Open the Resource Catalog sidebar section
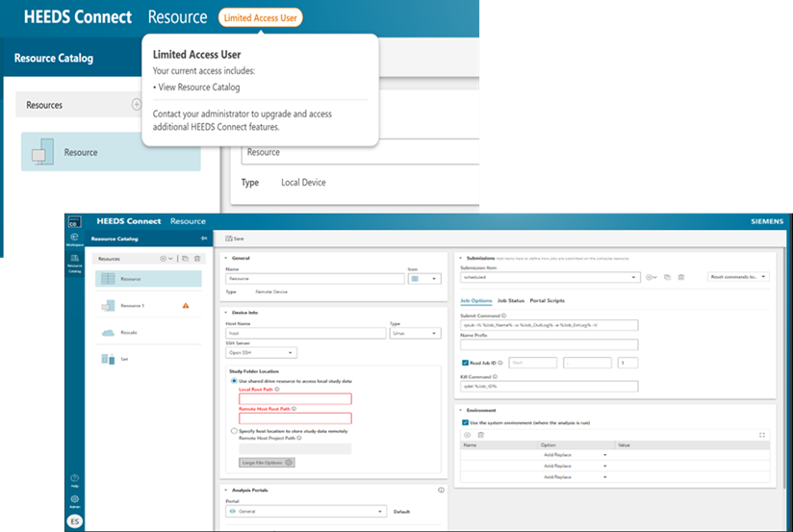Viewport: 793px width, 532px height. coord(74,264)
